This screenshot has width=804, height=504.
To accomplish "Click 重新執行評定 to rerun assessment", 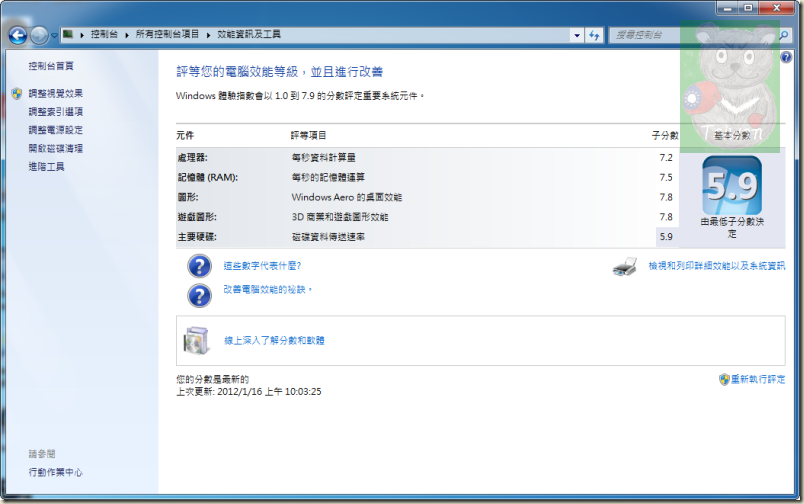I will tap(758, 379).
